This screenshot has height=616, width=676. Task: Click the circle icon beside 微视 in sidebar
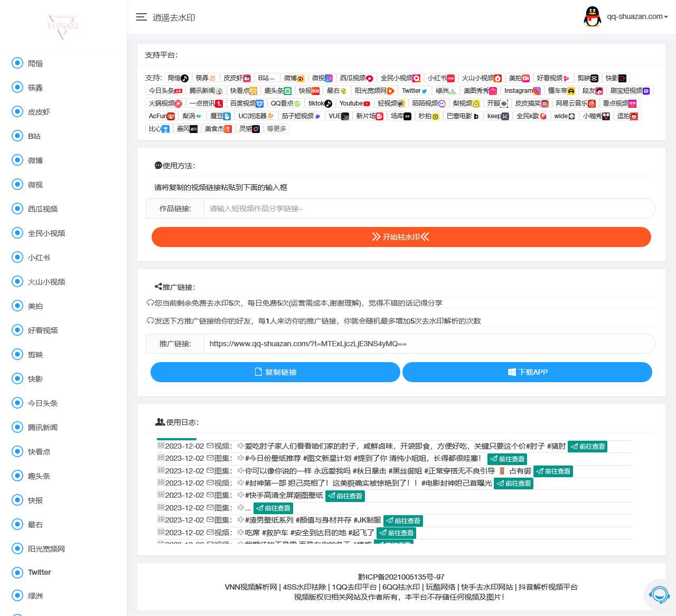(x=17, y=184)
